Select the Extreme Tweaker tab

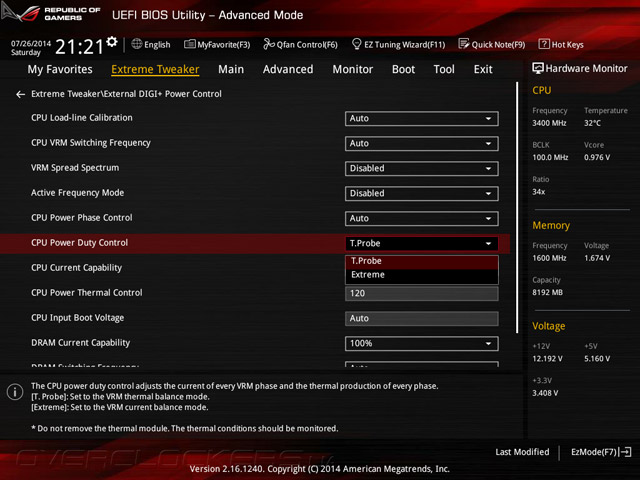(x=155, y=69)
